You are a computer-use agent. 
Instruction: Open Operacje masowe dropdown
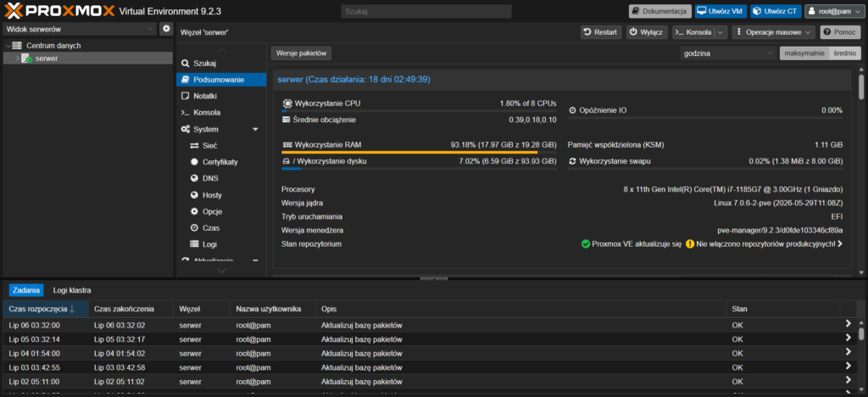tap(773, 32)
